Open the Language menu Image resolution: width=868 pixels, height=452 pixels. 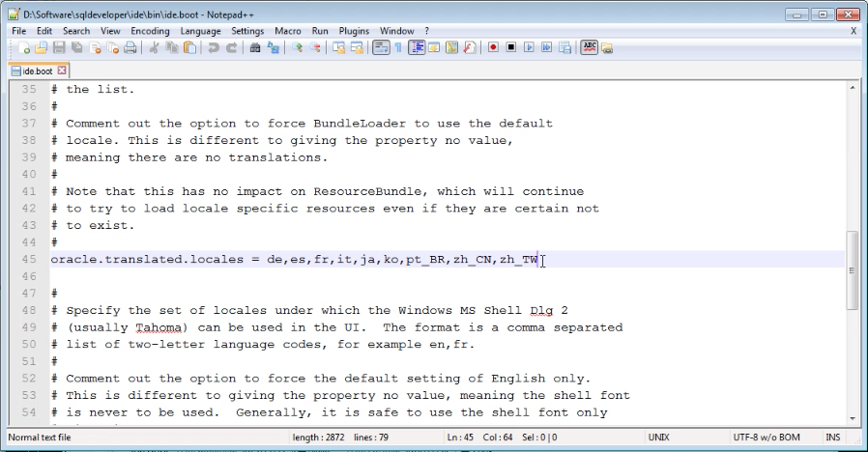coord(200,31)
